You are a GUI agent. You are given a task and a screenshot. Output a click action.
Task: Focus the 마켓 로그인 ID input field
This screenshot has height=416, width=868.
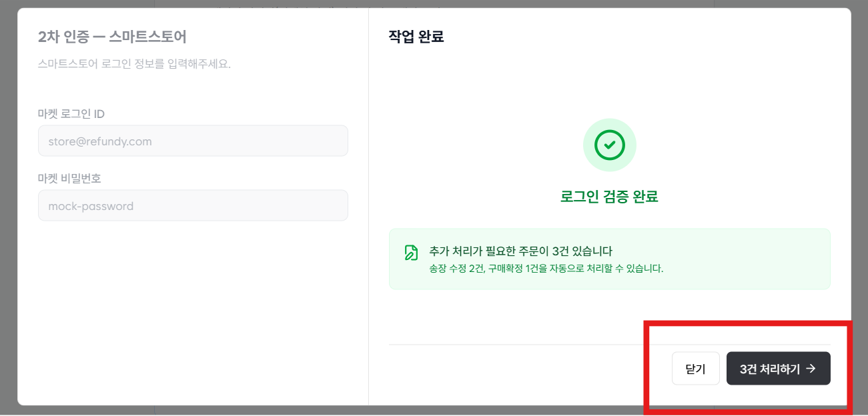click(193, 141)
